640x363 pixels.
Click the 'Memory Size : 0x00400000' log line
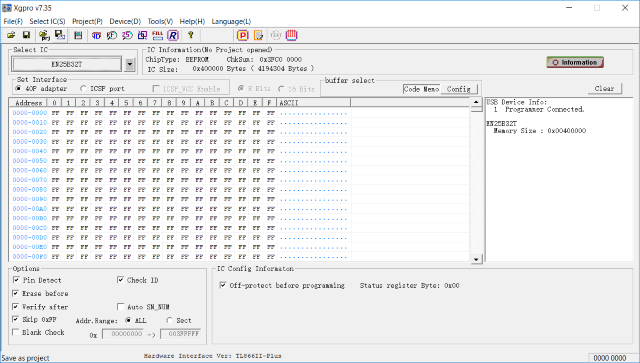click(540, 131)
